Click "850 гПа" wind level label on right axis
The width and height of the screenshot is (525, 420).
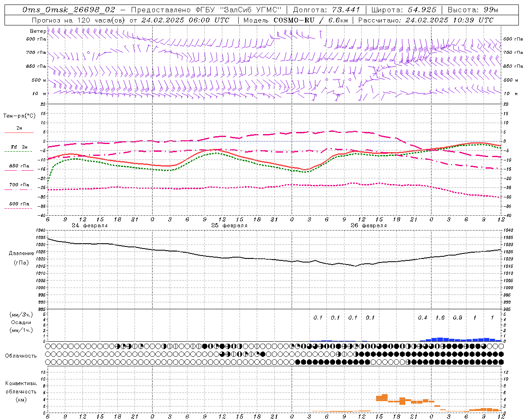[x=513, y=66]
